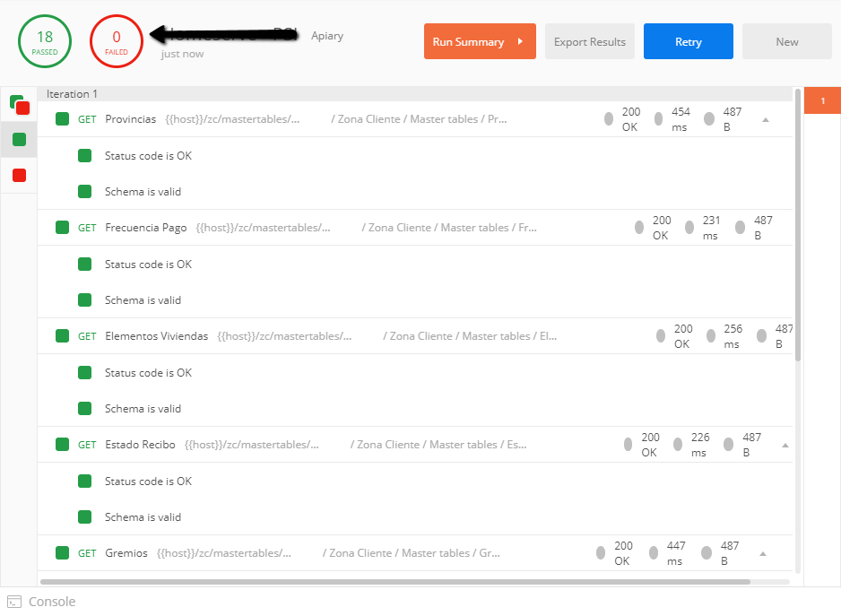Click the 447 ms response time for Gremios
The image size is (841, 616).
click(676, 552)
